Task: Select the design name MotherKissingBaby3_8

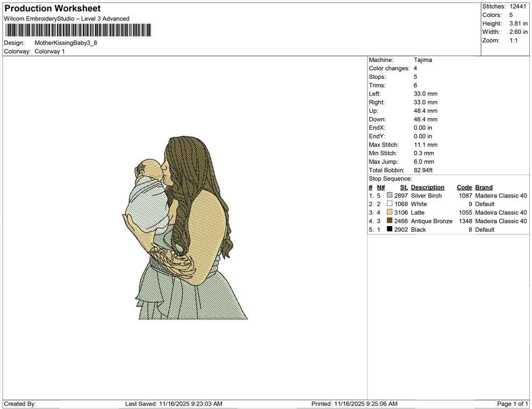Action: (x=66, y=43)
